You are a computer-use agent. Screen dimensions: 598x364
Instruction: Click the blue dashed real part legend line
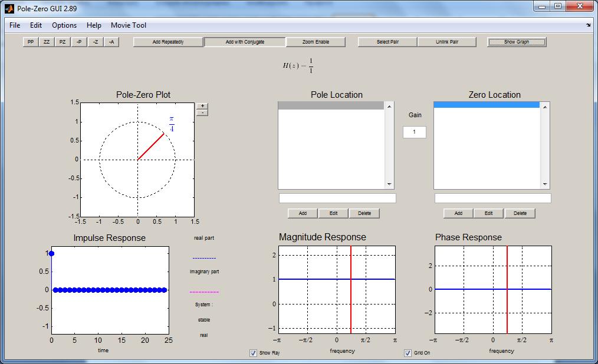204,258
